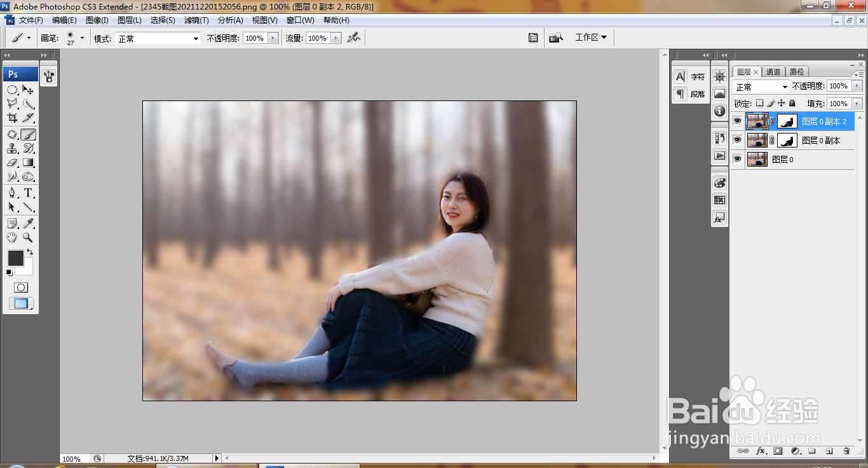This screenshot has height=468, width=868.
Task: Select the Zoom magnifier tool
Action: point(28,238)
